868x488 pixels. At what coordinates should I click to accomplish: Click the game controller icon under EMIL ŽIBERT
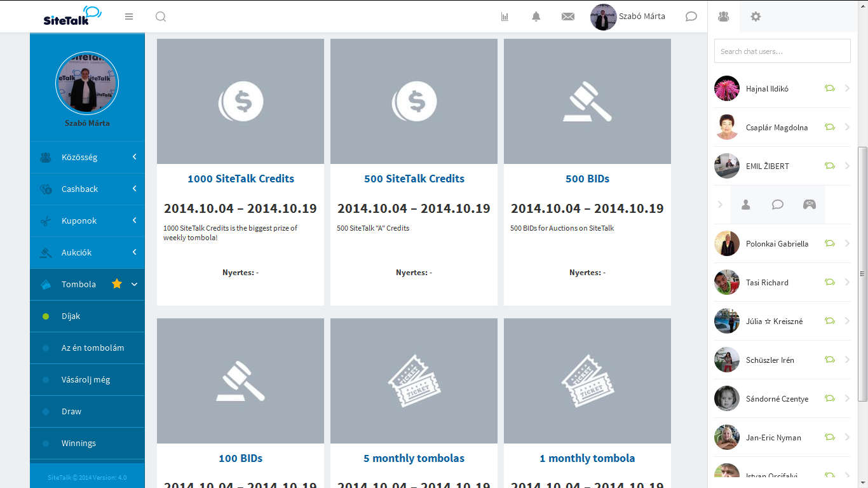(x=809, y=205)
